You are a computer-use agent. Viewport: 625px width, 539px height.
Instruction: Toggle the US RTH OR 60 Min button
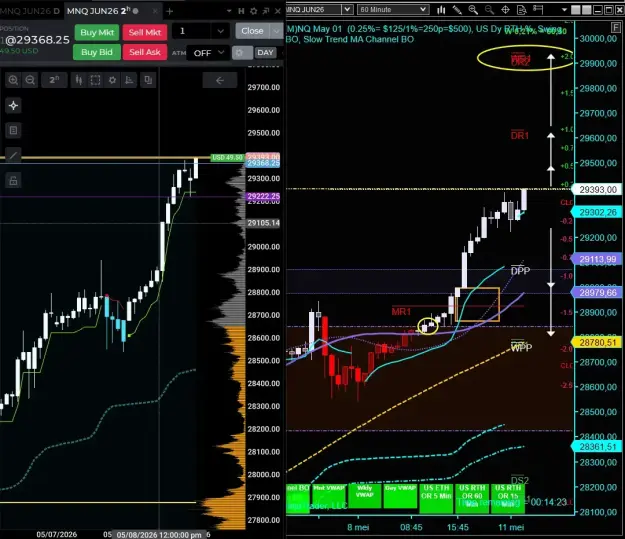coord(472,498)
